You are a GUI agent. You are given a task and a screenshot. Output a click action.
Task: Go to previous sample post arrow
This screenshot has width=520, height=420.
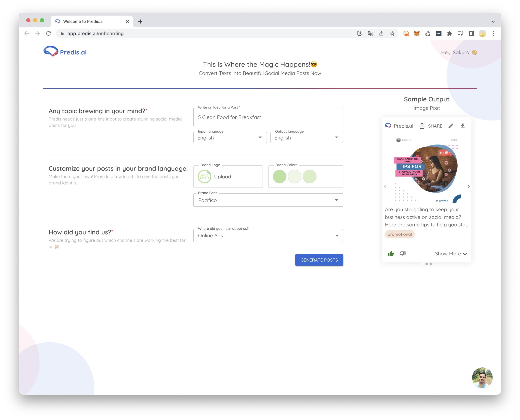click(385, 187)
